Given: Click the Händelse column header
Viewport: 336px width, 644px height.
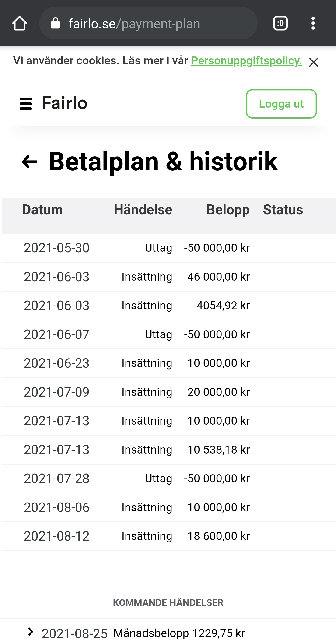Looking at the screenshot, I should [143, 210].
